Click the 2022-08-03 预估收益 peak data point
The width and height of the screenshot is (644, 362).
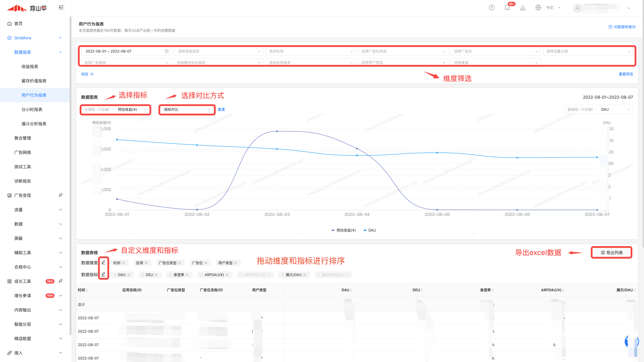(277, 131)
